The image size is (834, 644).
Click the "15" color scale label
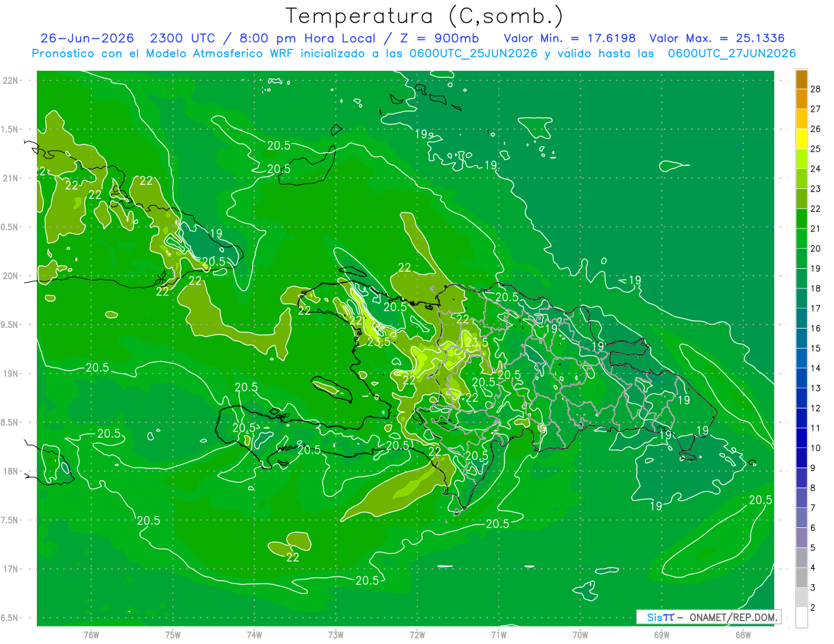[816, 348]
